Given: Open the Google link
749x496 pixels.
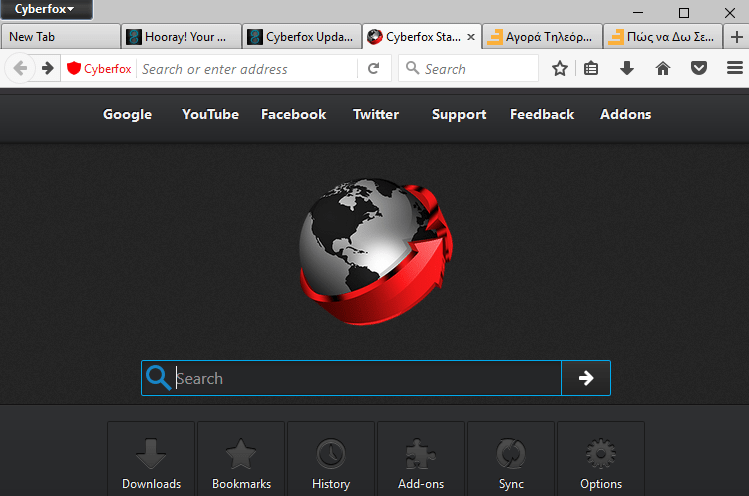Looking at the screenshot, I should [x=128, y=115].
